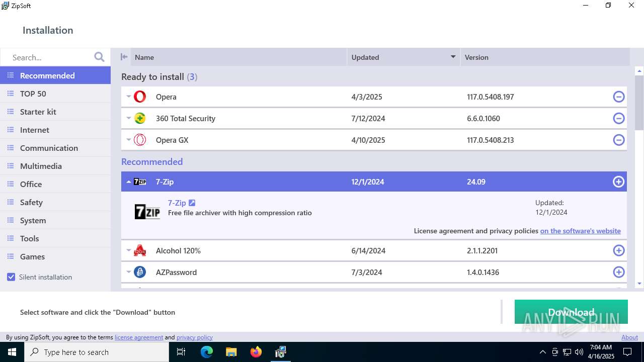The height and width of the screenshot is (362, 644).
Task: Click scrollbar down arrow
Action: click(639, 284)
